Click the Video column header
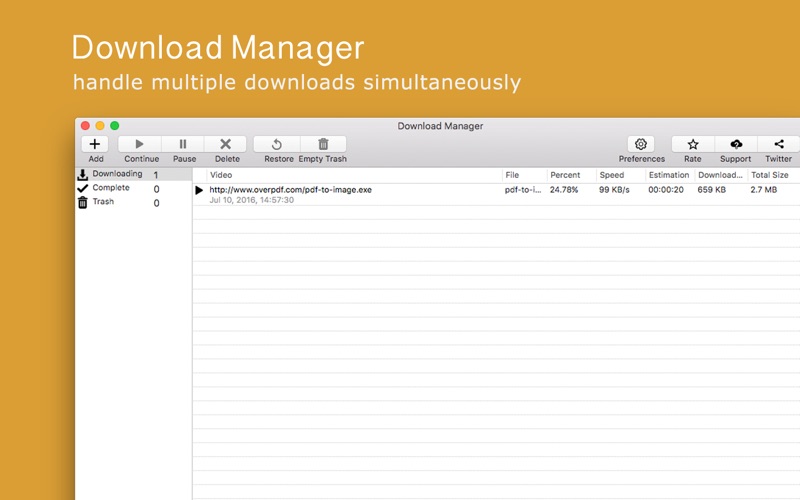The image size is (800, 500). click(x=221, y=175)
